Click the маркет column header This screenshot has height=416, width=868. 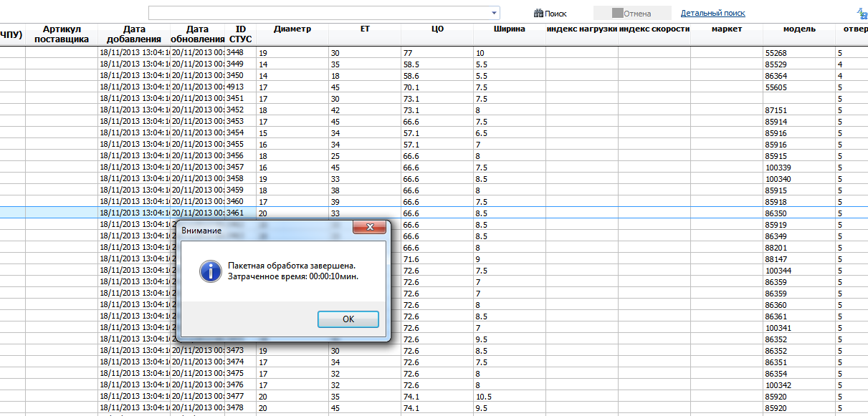[727, 29]
